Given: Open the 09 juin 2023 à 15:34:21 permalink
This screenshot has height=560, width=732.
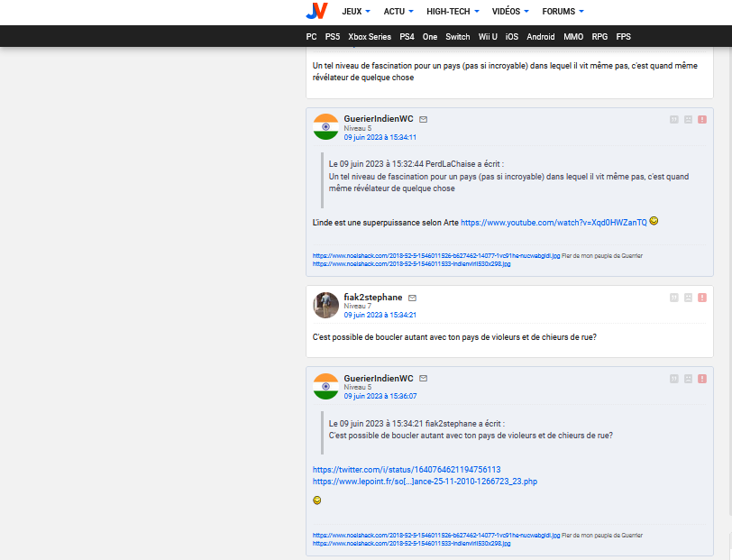Looking at the screenshot, I should pyautogui.click(x=380, y=315).
